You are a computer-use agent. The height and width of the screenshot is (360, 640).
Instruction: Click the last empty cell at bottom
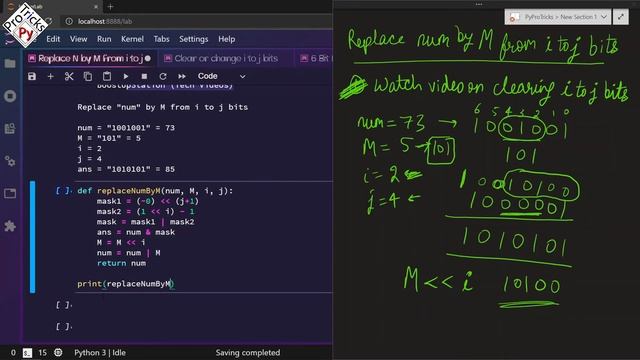pyautogui.click(x=202, y=327)
